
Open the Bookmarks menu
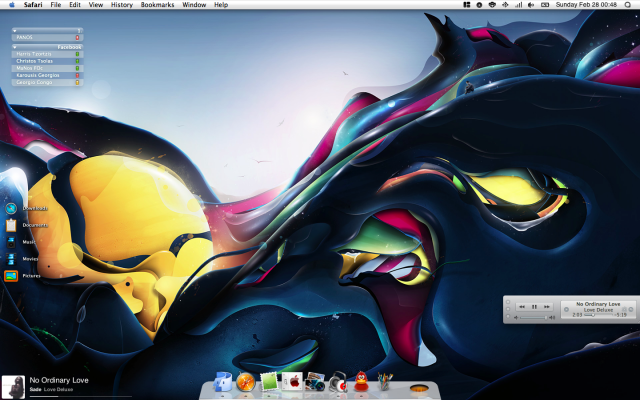click(x=158, y=5)
